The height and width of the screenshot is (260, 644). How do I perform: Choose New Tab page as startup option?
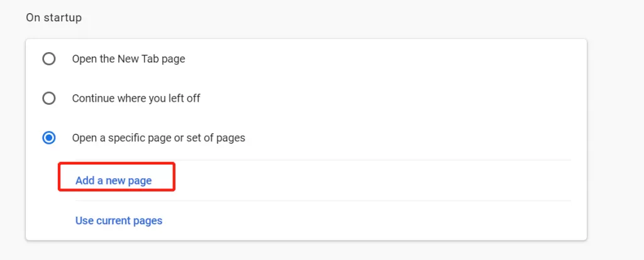[x=48, y=59]
